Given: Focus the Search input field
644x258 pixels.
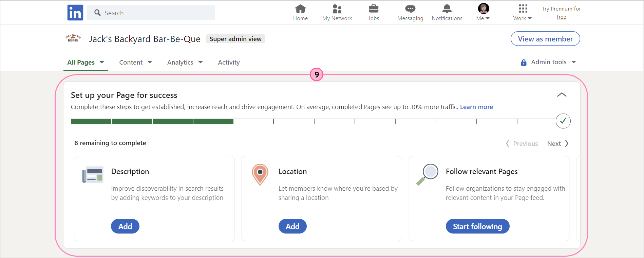Looking at the screenshot, I should [151, 13].
